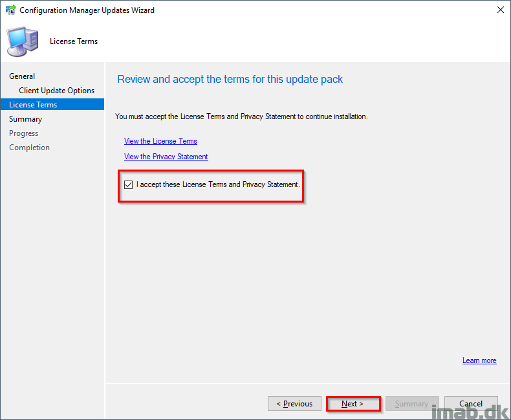
Task: Click the License Terms page header text
Action: pos(74,41)
